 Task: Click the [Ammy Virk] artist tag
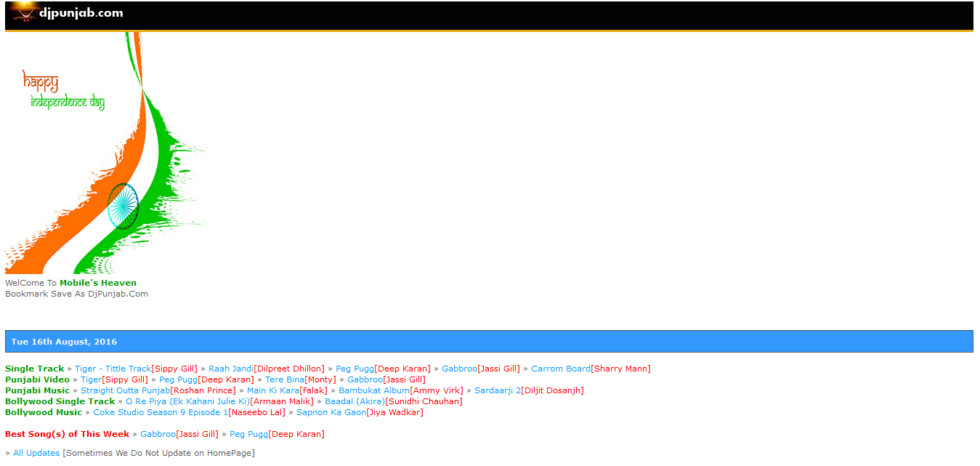coord(437,390)
